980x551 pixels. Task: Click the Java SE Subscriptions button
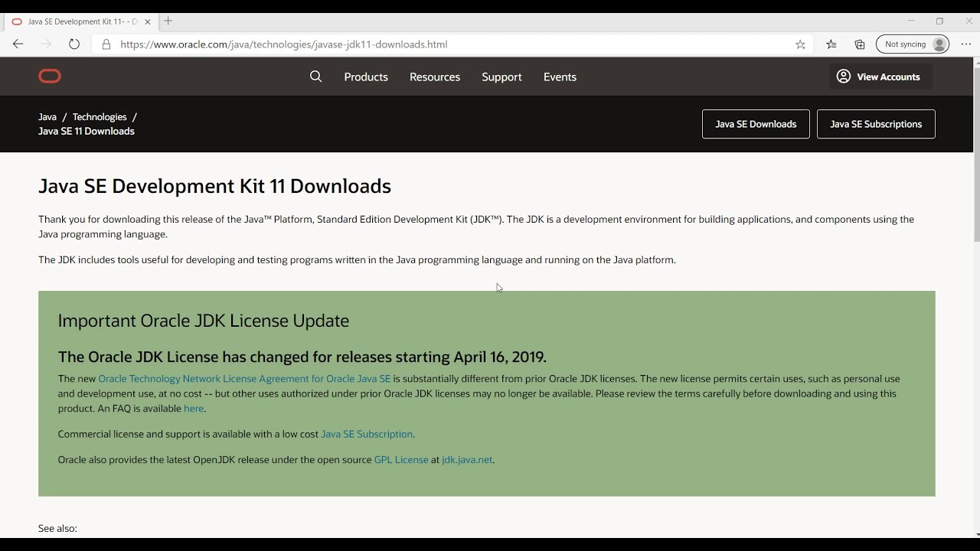876,124
